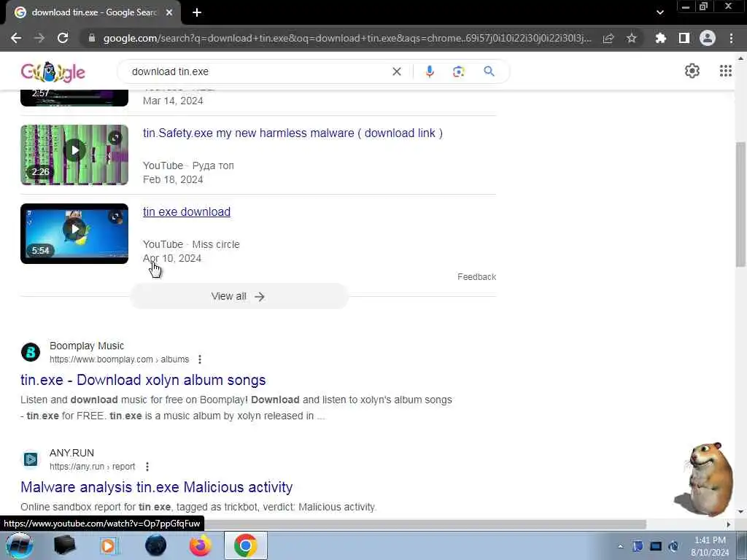Viewport: 747px width, 560px height.
Task: Switch to the download tin.exe tab
Action: coord(93,12)
